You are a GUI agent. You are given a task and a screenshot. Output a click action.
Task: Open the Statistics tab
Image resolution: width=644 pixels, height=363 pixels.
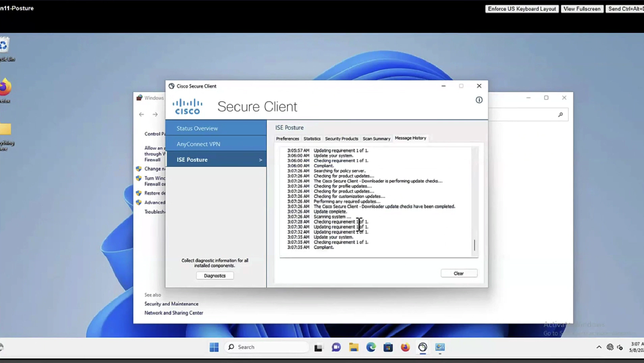tap(312, 139)
